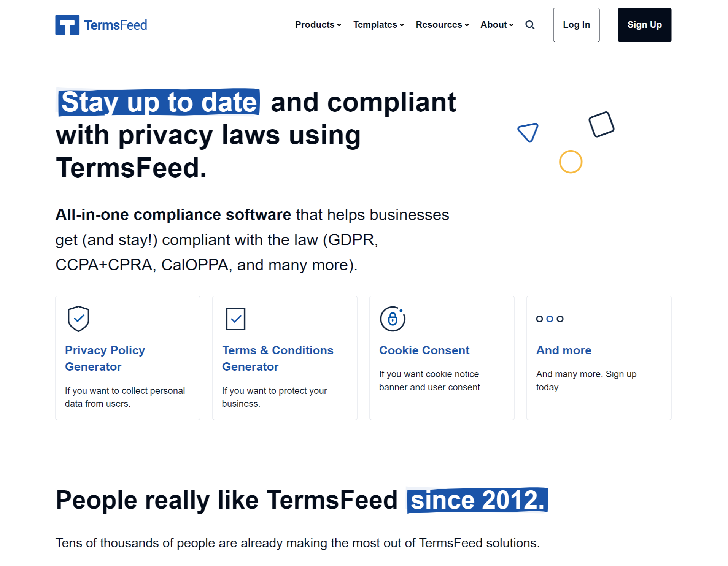The width and height of the screenshot is (728, 566).
Task: Click the Cookie Consent lock icon
Action: pyautogui.click(x=393, y=319)
